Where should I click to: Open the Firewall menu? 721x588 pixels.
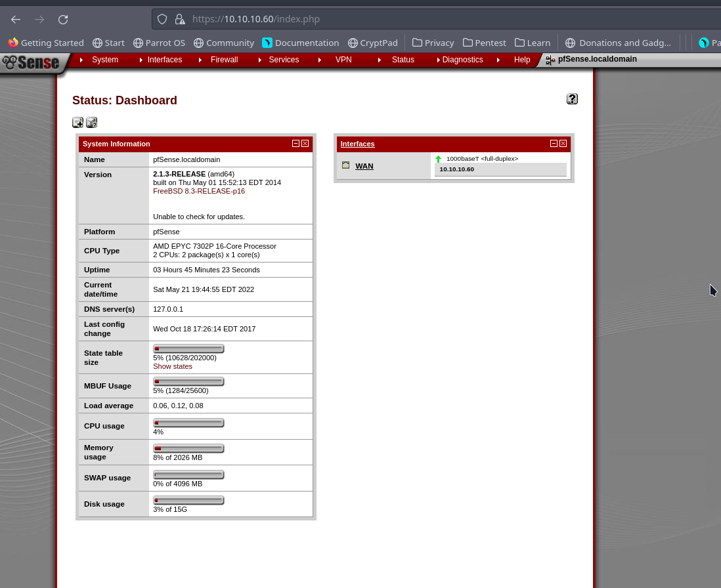[224, 60]
